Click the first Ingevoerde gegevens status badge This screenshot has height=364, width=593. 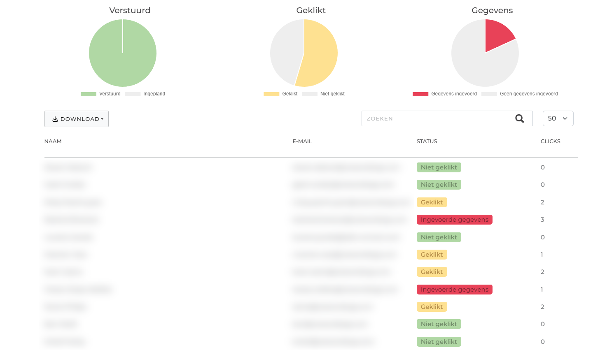(454, 219)
